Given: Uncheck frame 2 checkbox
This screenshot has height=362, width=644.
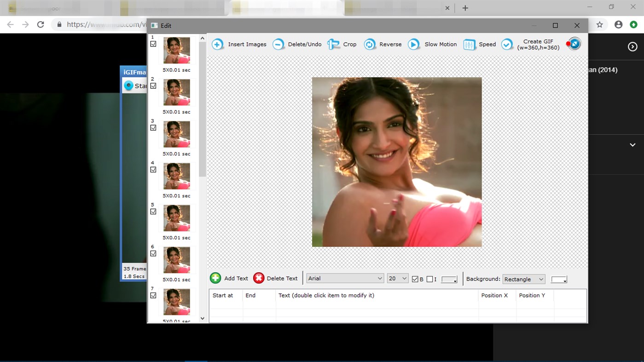Looking at the screenshot, I should pyautogui.click(x=153, y=86).
